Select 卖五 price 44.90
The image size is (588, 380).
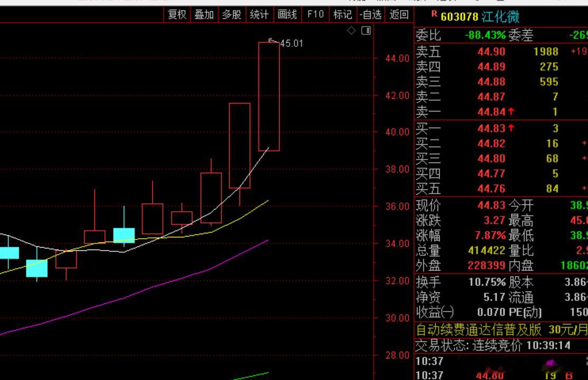click(491, 52)
